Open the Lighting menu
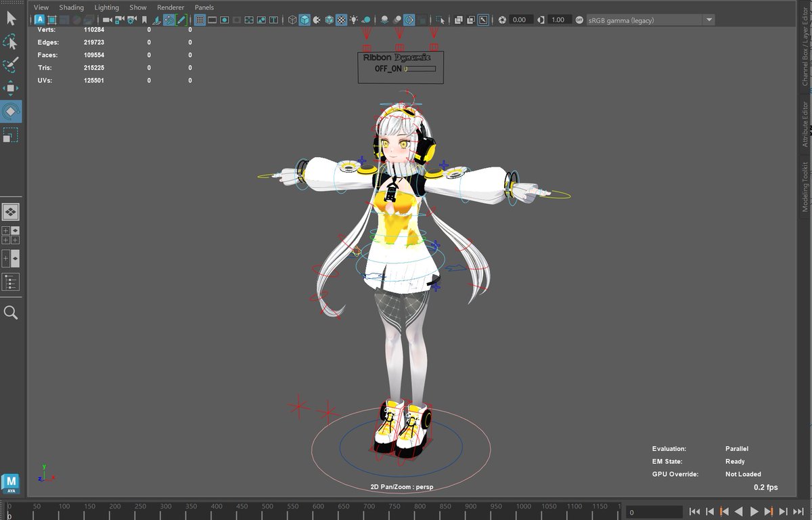This screenshot has height=520, width=812. pos(107,7)
